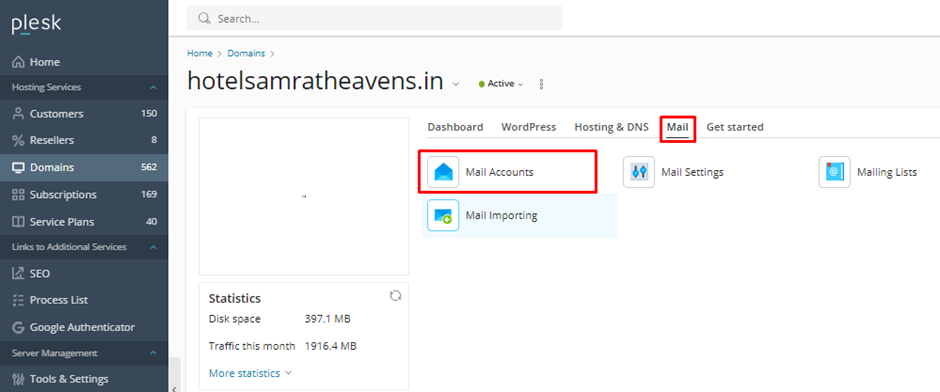The image size is (940, 392).
Task: Switch to the Dashboard tab
Action: [x=455, y=127]
